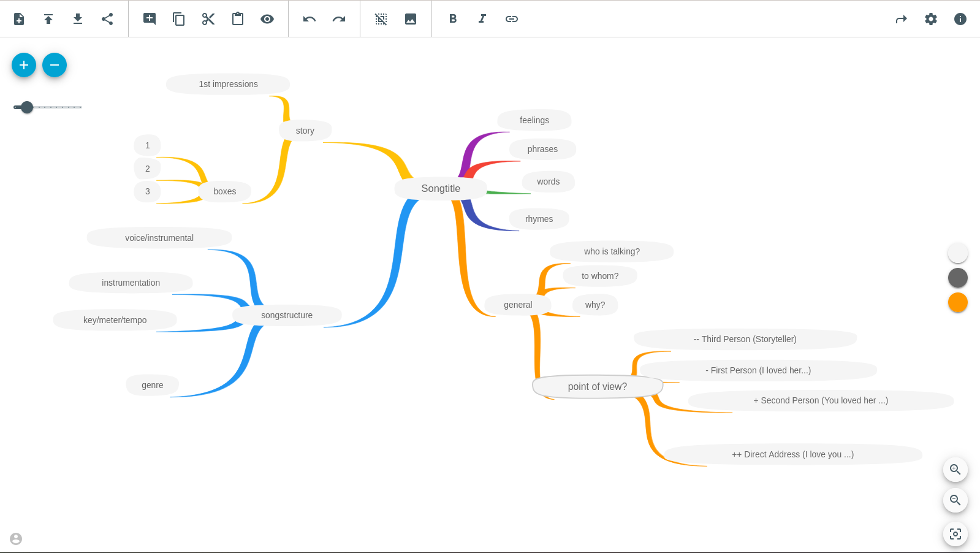Select the instrumentation node

tap(131, 283)
